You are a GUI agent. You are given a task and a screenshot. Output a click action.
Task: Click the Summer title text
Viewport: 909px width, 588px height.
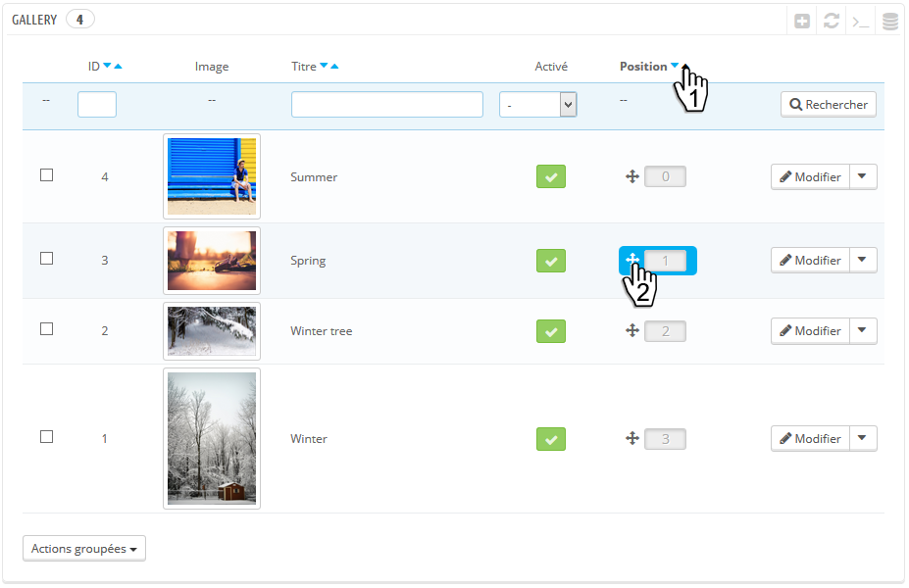coord(314,177)
